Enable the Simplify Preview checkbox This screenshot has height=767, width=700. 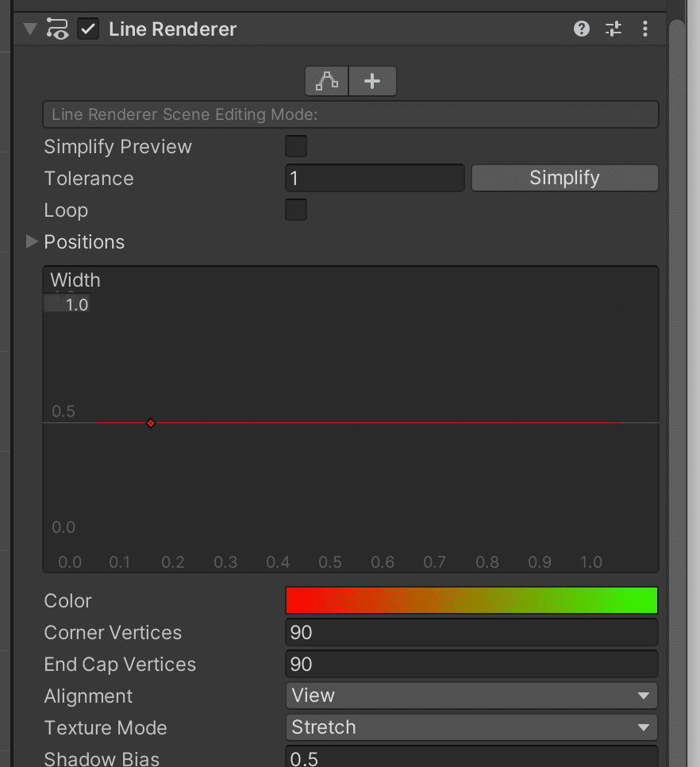click(295, 147)
